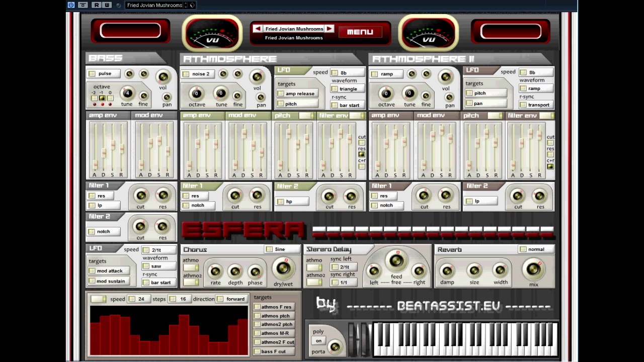The width and height of the screenshot is (644, 362).
Task: Click the Chorus dry/wet knob
Action: click(x=283, y=268)
